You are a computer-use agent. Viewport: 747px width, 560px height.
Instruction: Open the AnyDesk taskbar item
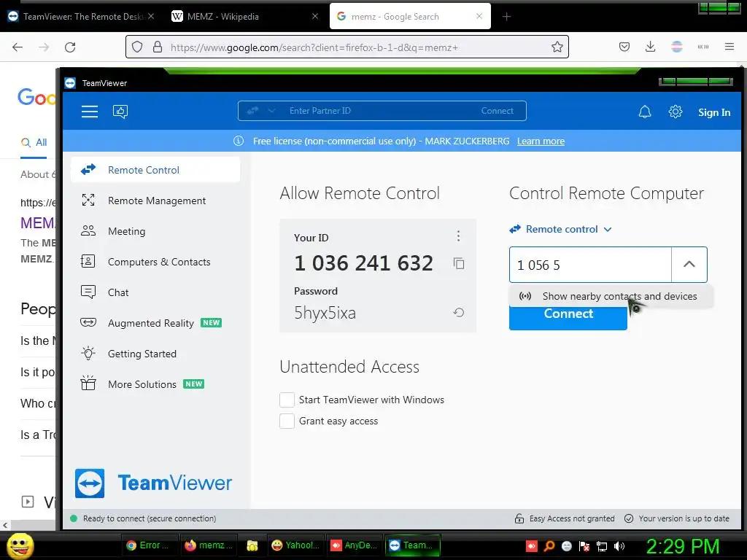(x=354, y=545)
